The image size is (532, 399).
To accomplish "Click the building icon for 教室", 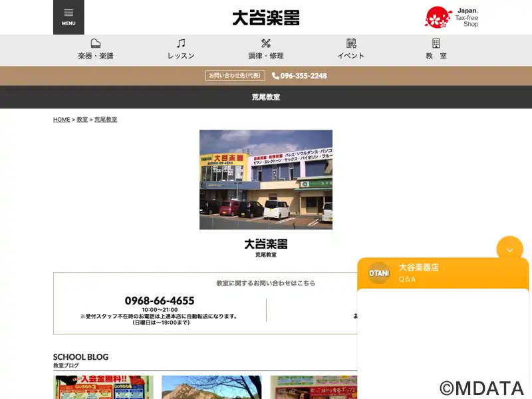I will click(x=436, y=43).
